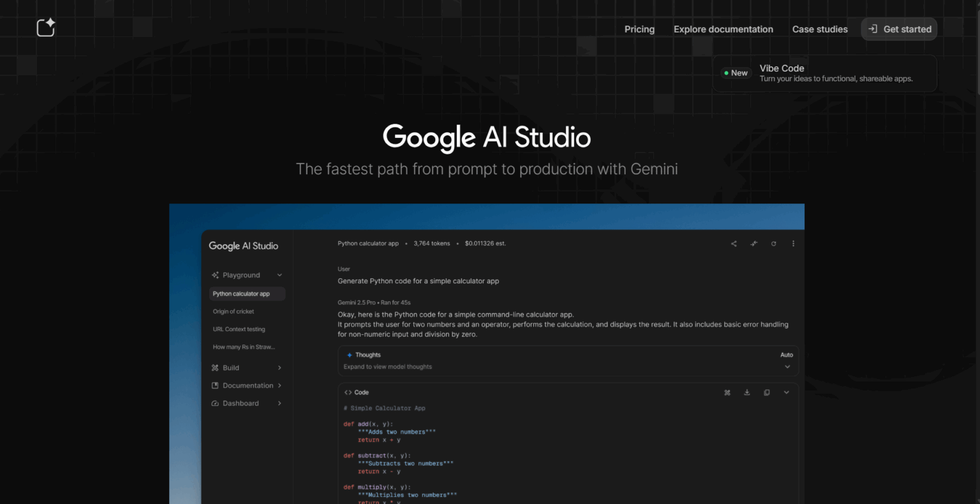Open Case studies in the top navigation
Image resolution: width=980 pixels, height=504 pixels.
click(x=819, y=29)
